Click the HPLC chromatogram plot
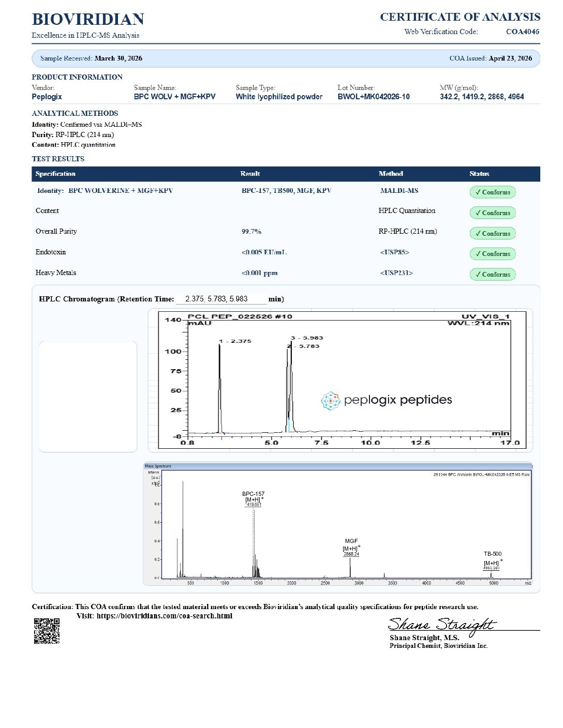 pos(342,380)
